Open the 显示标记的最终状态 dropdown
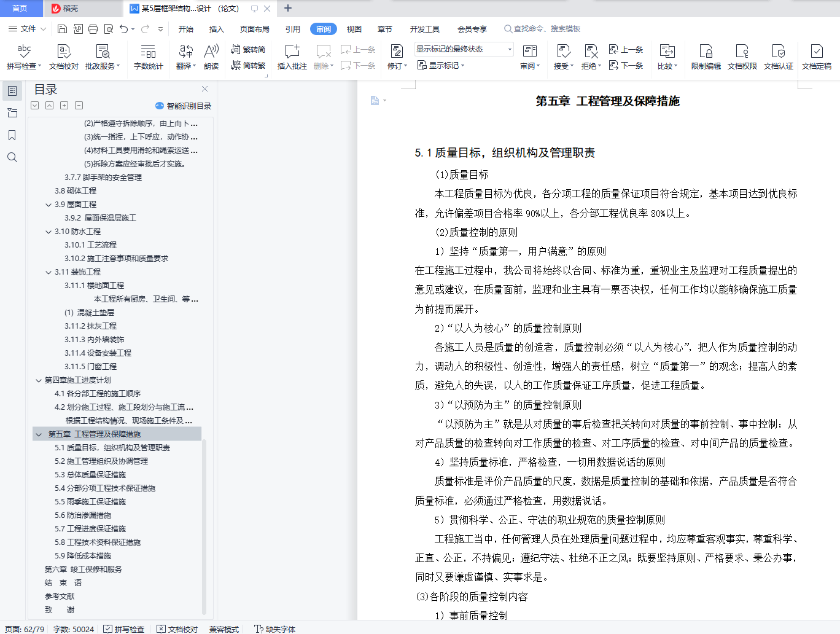The height and width of the screenshot is (634, 840). 464,49
